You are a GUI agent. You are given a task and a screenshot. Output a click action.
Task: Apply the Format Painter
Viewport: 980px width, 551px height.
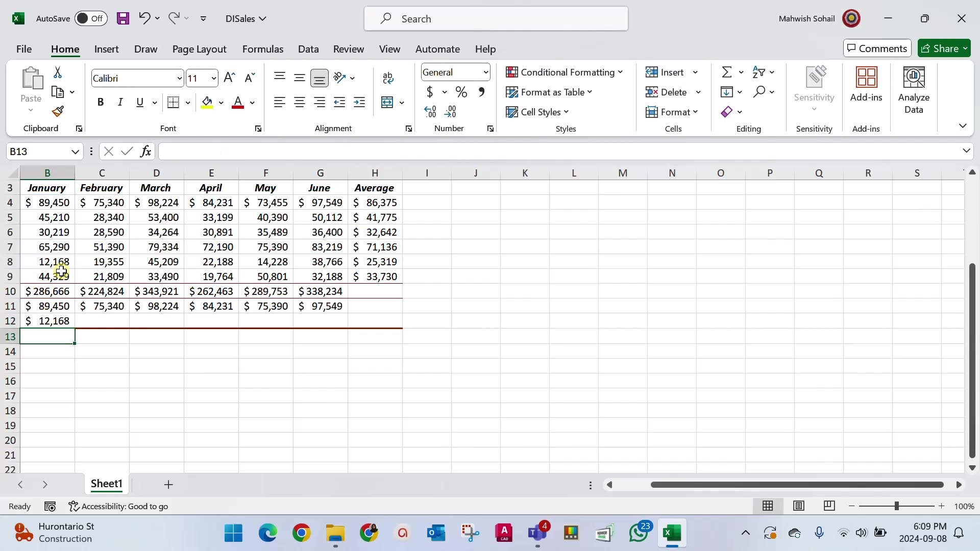(x=57, y=111)
